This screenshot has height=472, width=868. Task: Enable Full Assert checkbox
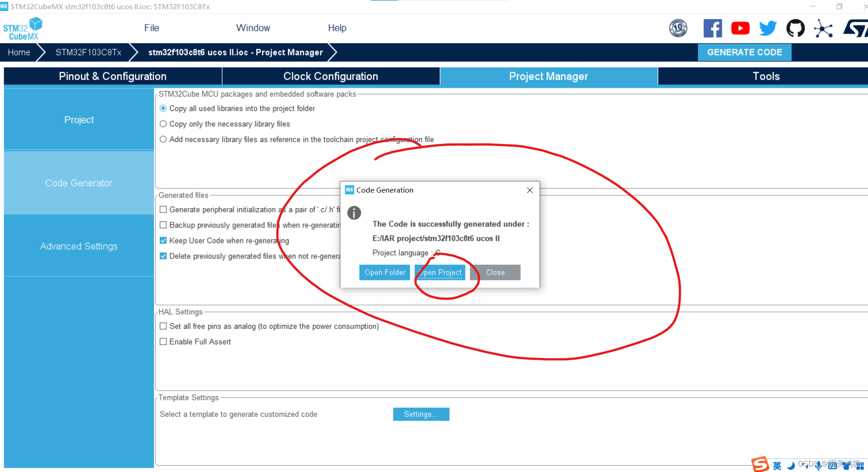pyautogui.click(x=163, y=342)
